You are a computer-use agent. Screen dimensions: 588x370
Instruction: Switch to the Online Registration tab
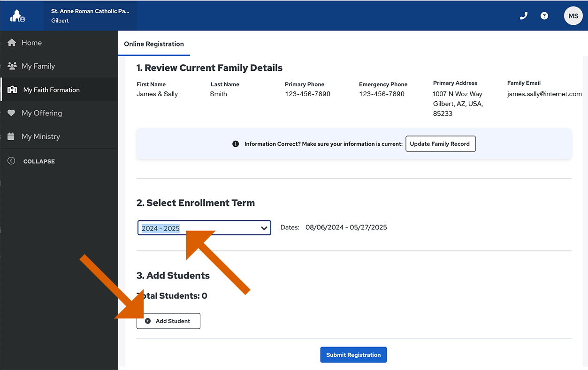tap(154, 44)
